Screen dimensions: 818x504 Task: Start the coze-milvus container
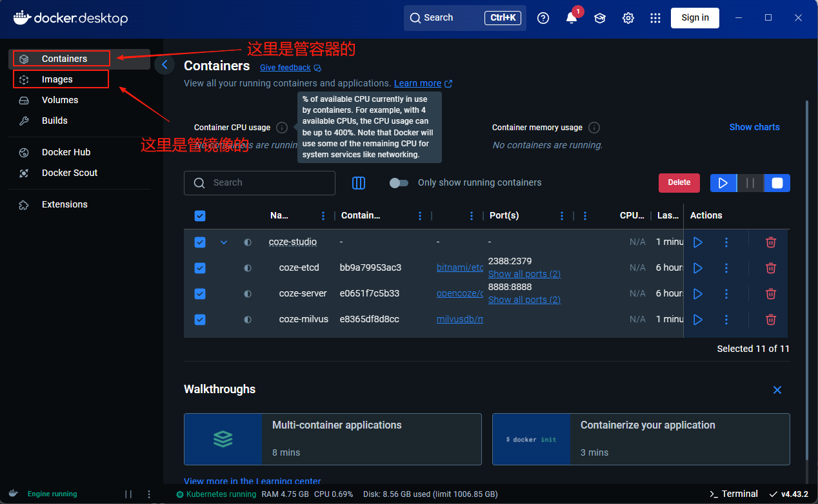(x=697, y=320)
